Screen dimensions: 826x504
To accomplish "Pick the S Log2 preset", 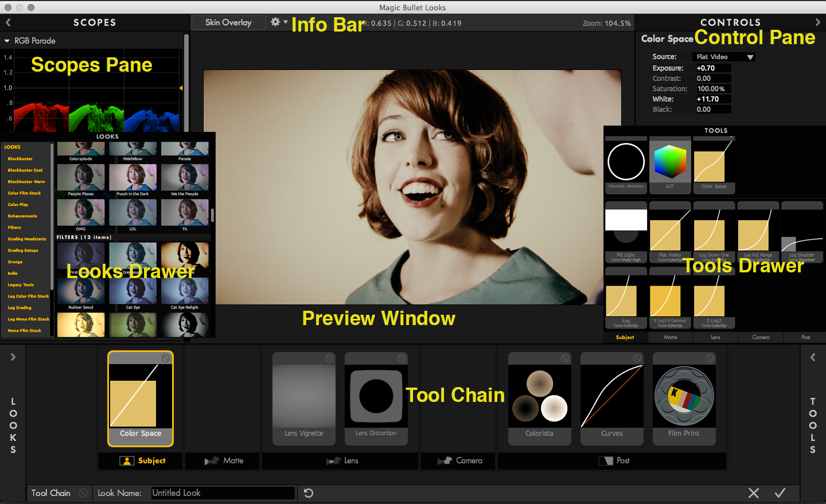I will click(714, 298).
